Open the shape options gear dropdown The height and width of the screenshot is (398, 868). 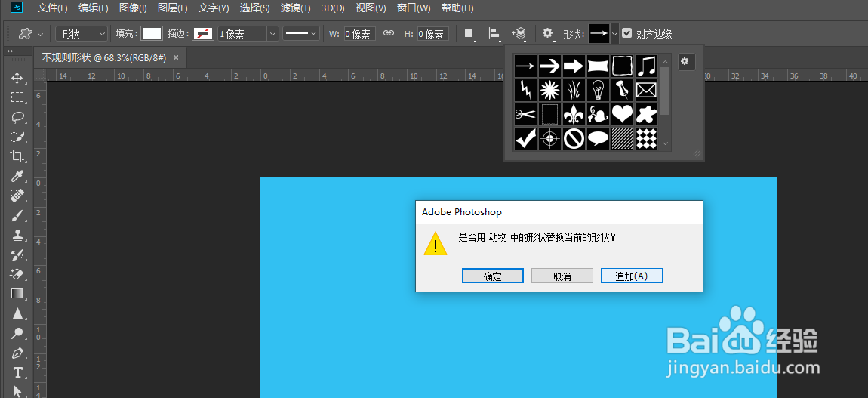(548, 34)
